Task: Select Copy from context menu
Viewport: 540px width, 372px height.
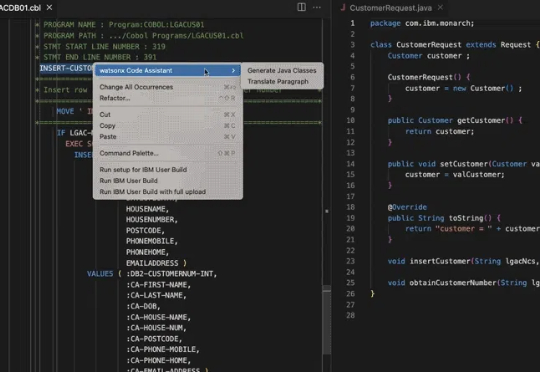Action: pyautogui.click(x=168, y=126)
